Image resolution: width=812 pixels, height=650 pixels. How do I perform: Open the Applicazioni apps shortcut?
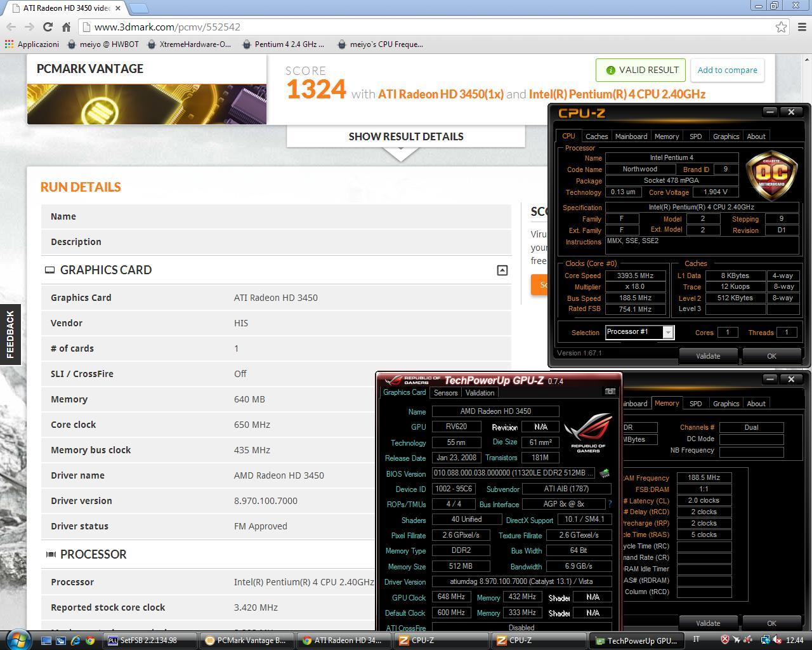[32, 44]
